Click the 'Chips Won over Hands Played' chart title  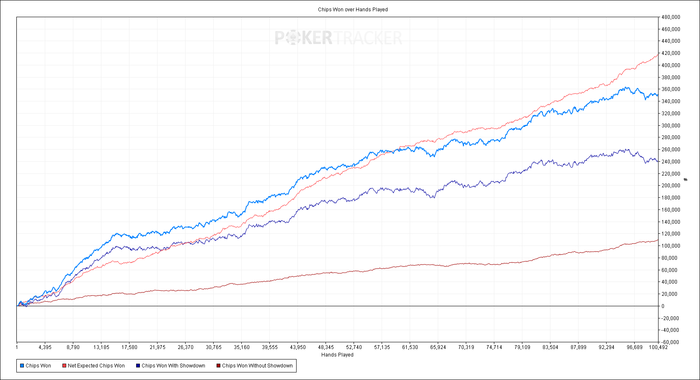[x=353, y=9]
